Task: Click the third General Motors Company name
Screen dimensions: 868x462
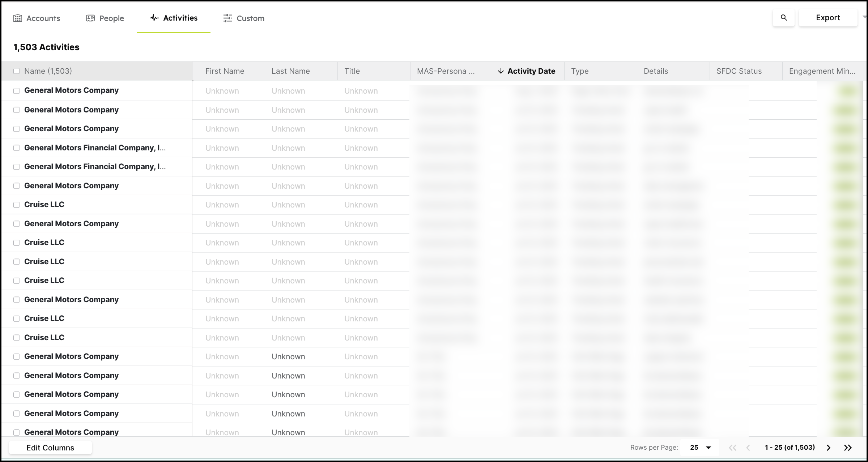Action: click(x=71, y=129)
